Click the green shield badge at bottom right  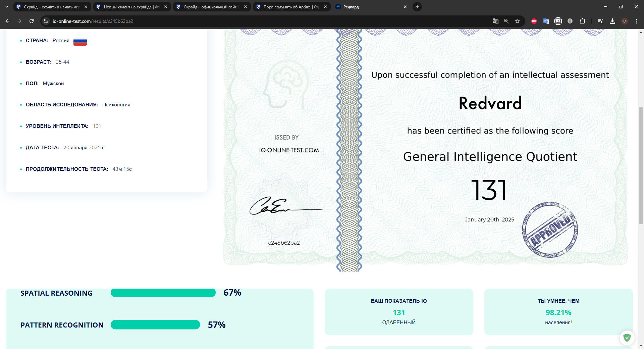pyautogui.click(x=627, y=338)
